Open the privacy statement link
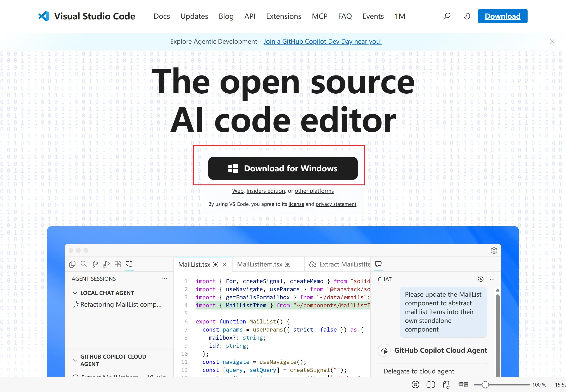The image size is (566, 392). tap(336, 204)
